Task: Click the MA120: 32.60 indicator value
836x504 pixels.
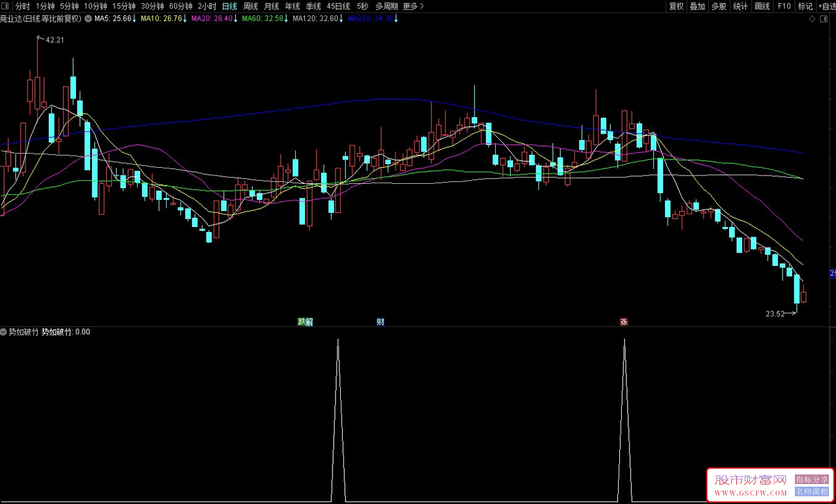Action: click(x=315, y=19)
